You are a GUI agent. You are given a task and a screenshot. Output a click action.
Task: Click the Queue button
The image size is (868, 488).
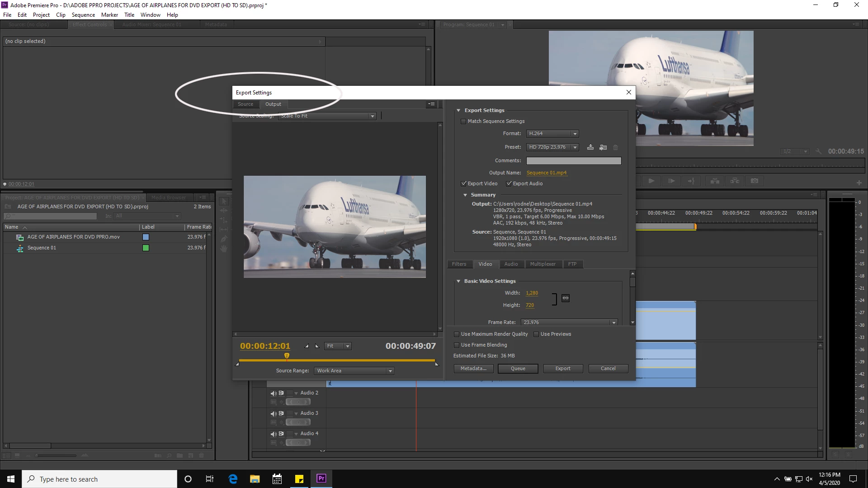(518, 369)
